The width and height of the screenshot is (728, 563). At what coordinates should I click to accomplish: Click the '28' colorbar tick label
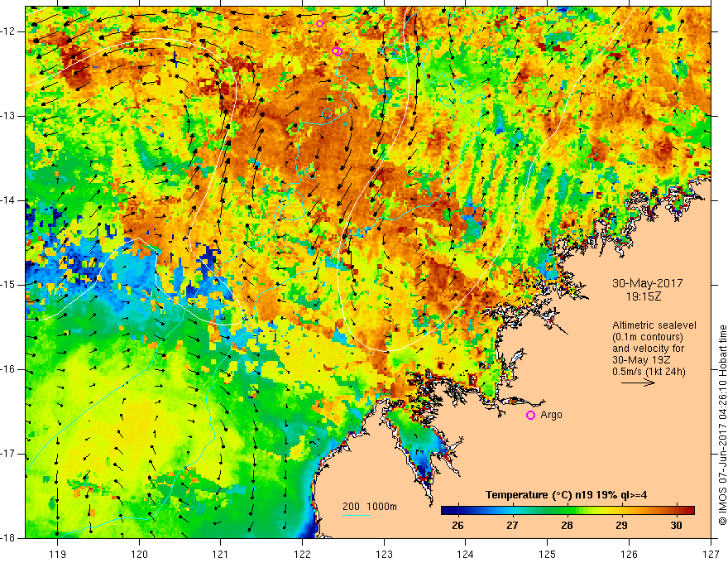click(567, 526)
